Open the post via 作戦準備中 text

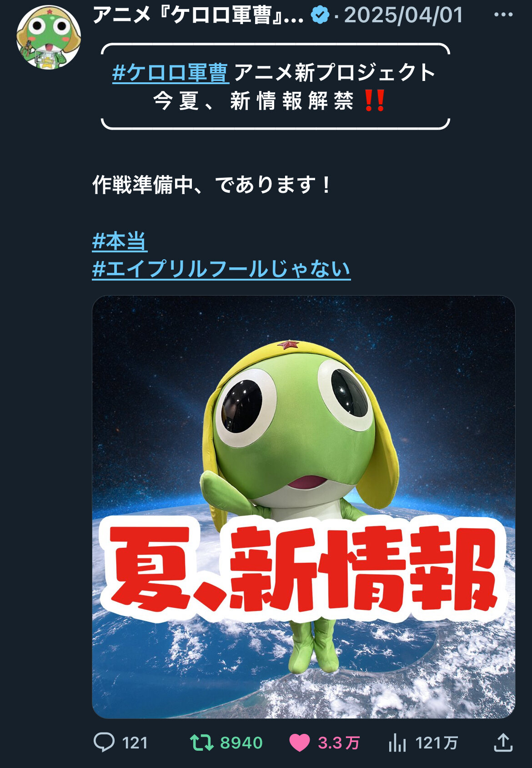point(212,185)
